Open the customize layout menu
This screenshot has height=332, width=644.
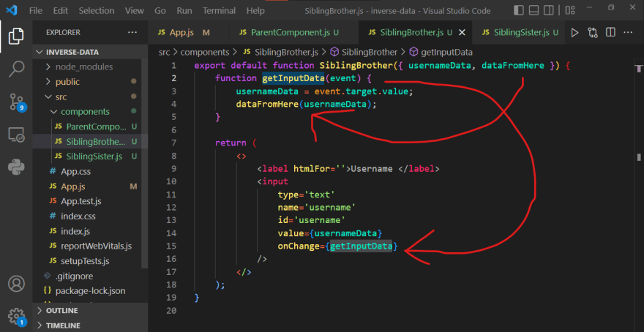(569, 10)
